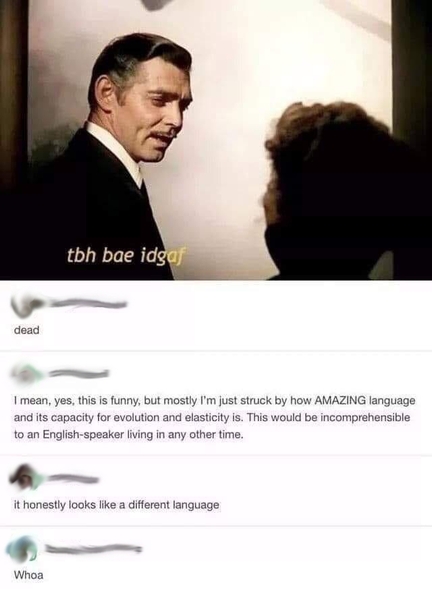Click blurred username above "Whoa"
The image size is (432, 589).
pyautogui.click(x=93, y=549)
